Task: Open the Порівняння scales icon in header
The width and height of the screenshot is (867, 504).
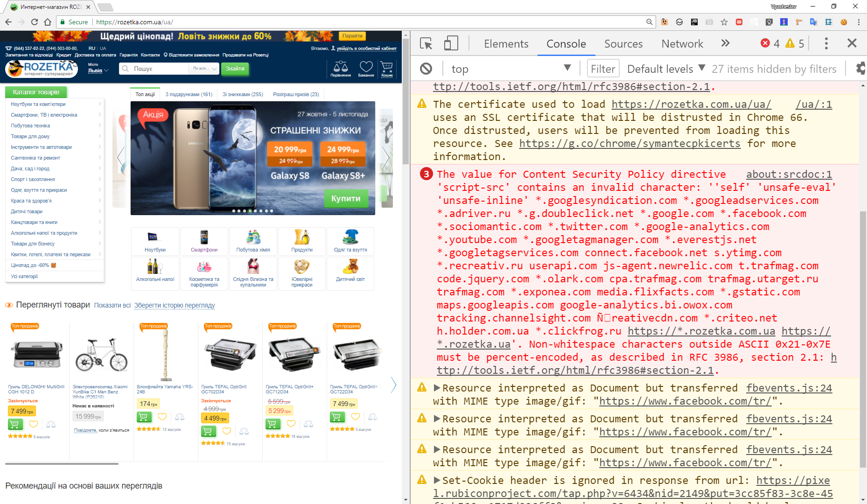Action: (341, 69)
